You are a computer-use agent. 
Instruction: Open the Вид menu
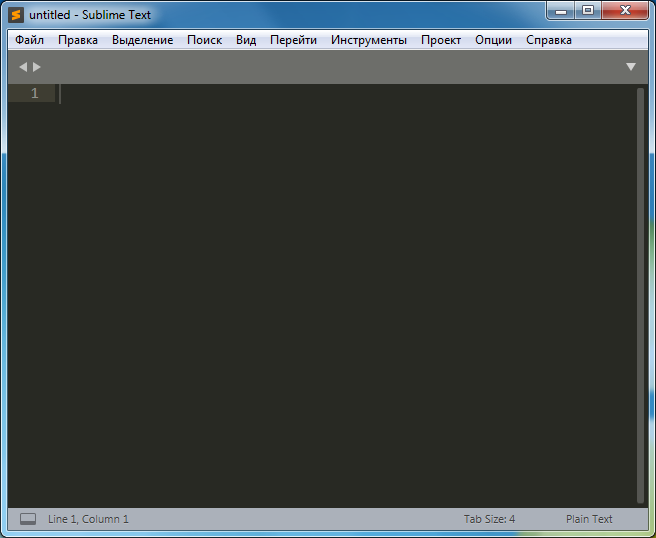pos(246,40)
